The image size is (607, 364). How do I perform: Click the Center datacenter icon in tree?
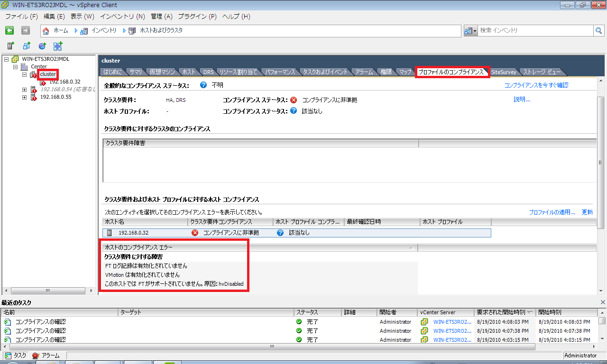pyautogui.click(x=24, y=67)
